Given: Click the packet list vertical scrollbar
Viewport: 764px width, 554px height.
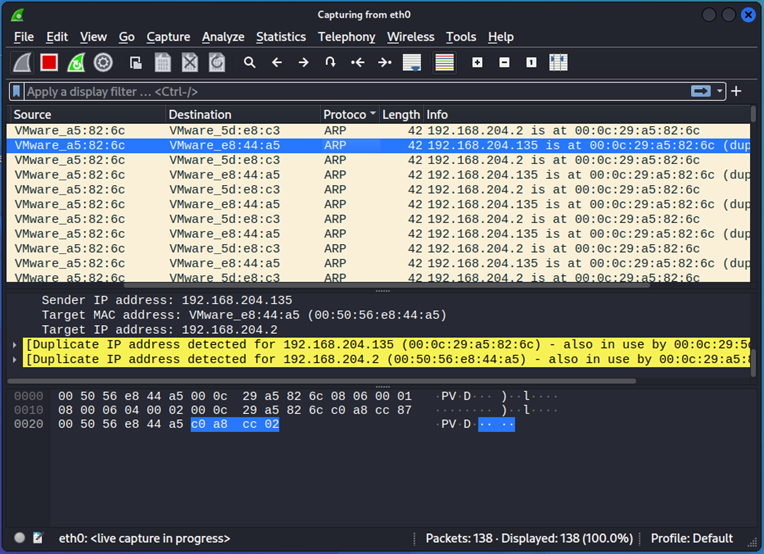Looking at the screenshot, I should [x=754, y=200].
